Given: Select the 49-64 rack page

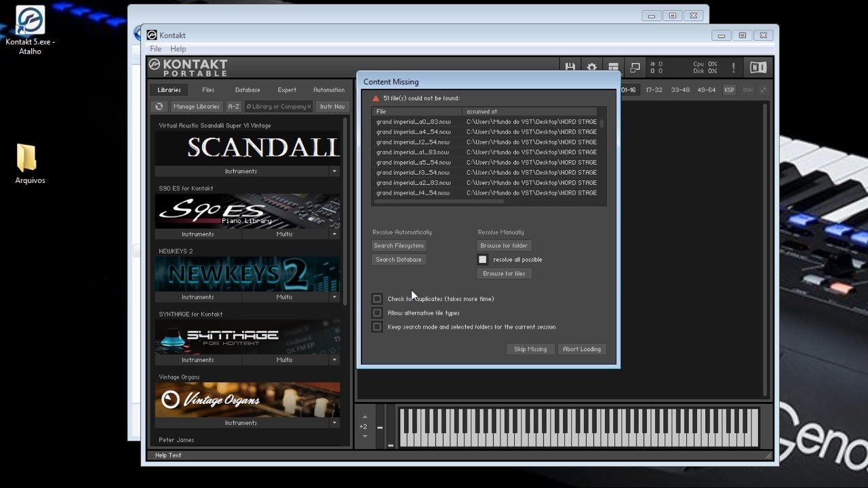Looking at the screenshot, I should 707,90.
